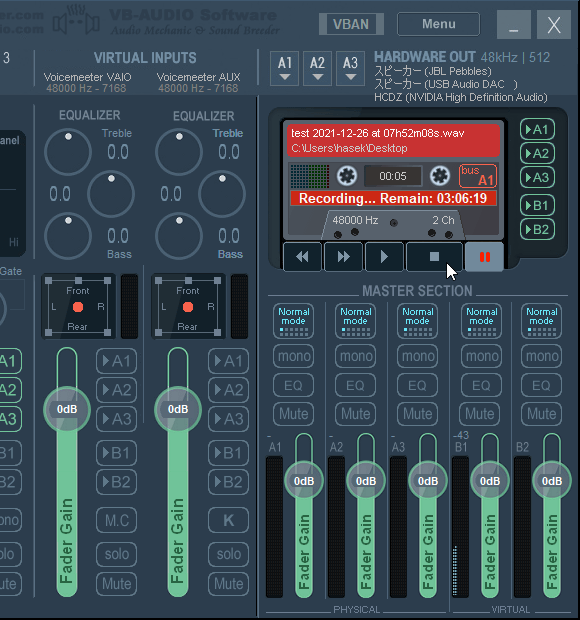Open the VBAN panel
The height and width of the screenshot is (620, 580).
(351, 24)
